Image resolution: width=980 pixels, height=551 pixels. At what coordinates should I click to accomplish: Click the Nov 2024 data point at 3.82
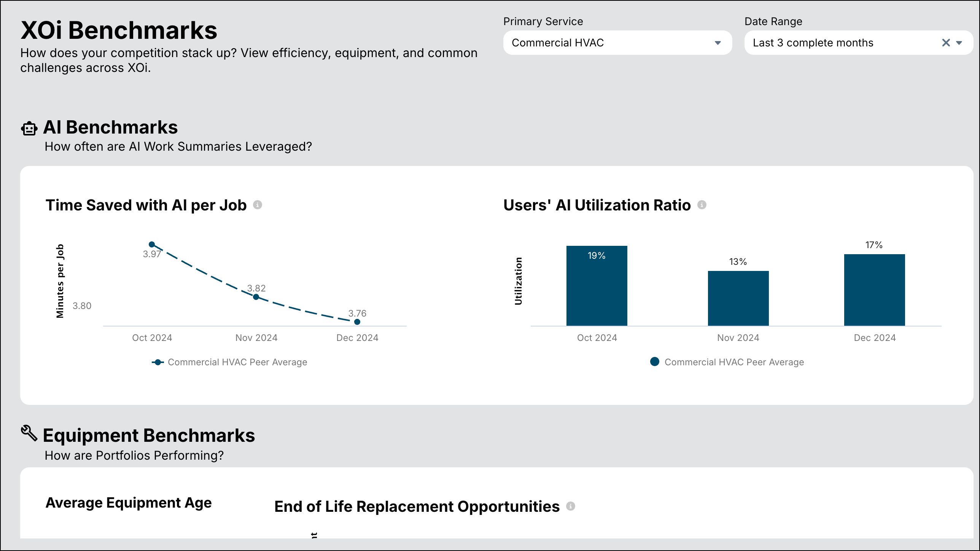[256, 297]
